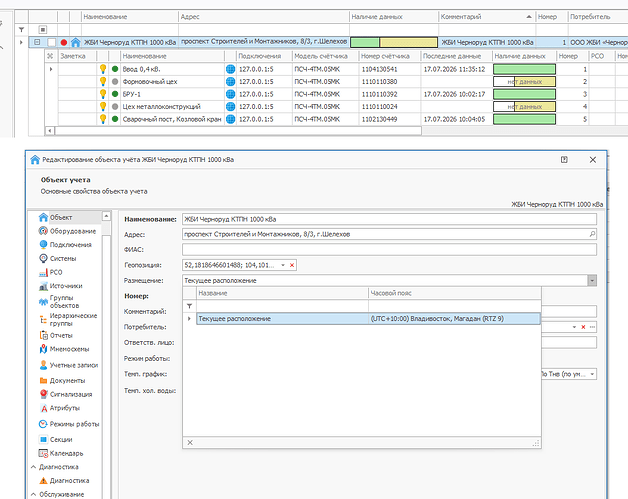Click the globe icon for БРУ-1 row
This screenshot has height=499, width=628.
(230, 94)
